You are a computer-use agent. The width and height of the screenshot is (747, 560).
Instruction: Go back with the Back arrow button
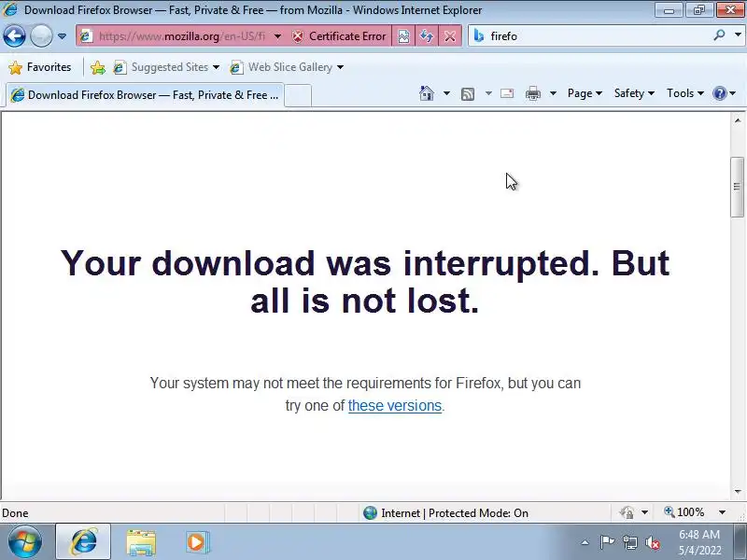point(14,35)
